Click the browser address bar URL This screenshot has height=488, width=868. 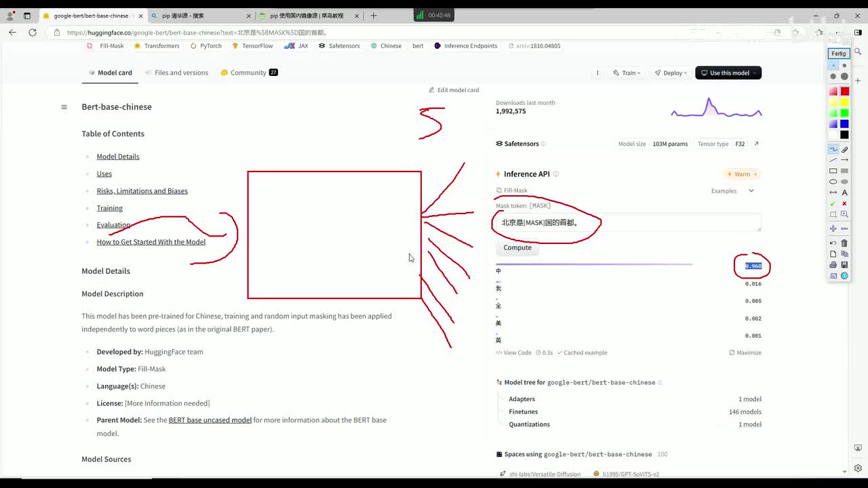pos(197,33)
